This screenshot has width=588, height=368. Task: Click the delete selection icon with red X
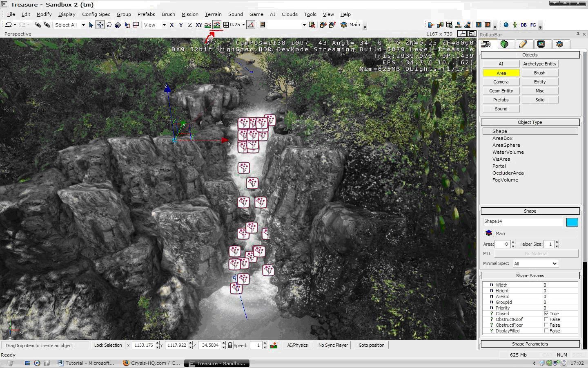point(312,25)
